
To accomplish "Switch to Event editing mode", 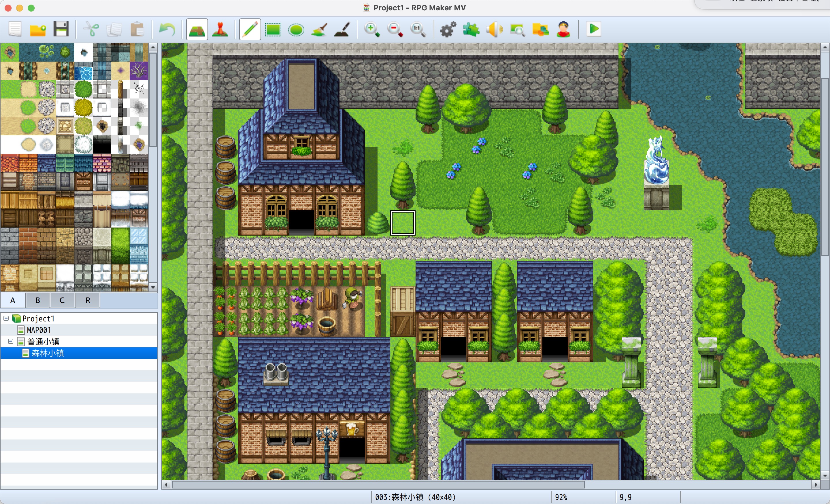I will coord(220,29).
